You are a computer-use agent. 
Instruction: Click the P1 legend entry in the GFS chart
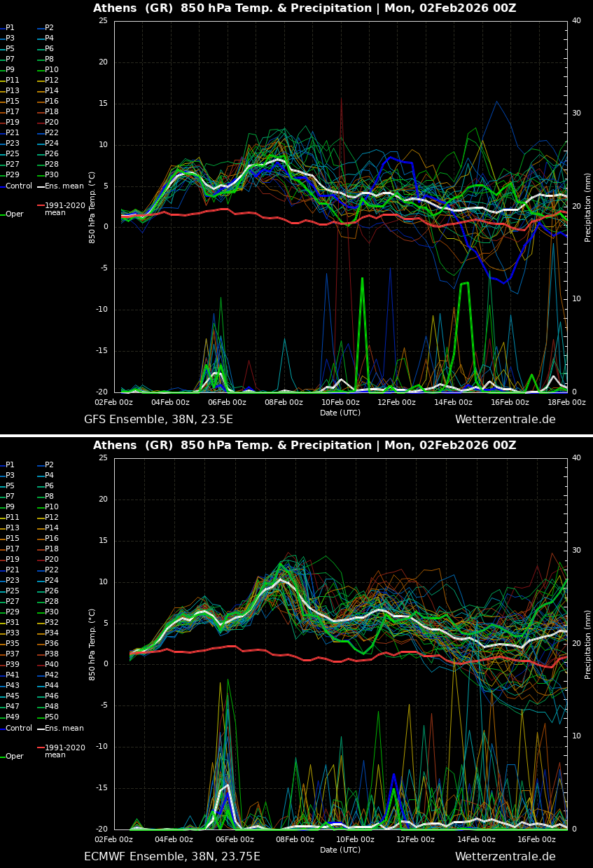coord(10,28)
